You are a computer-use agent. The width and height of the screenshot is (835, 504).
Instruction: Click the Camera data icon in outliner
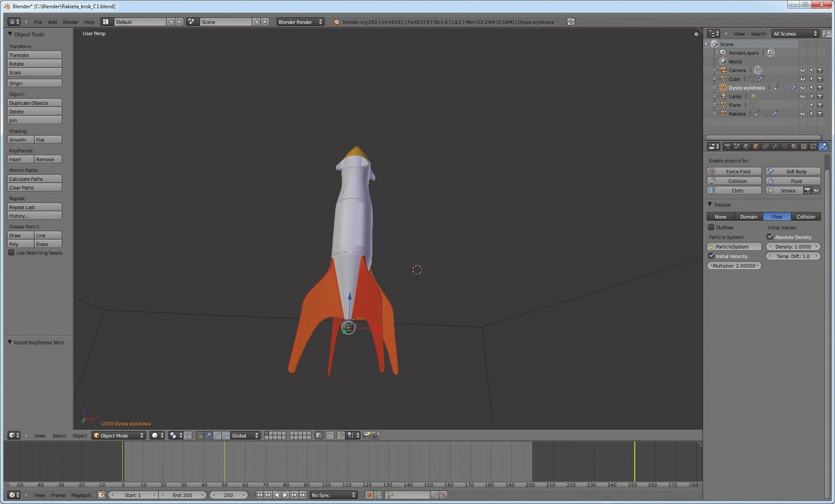pos(758,70)
